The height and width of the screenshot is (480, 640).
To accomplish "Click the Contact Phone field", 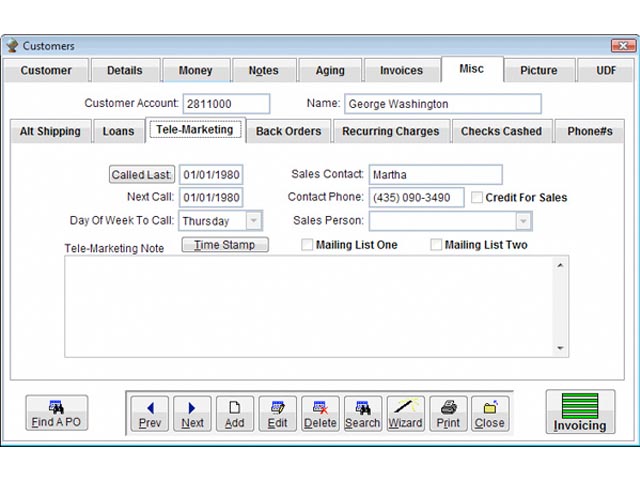I will (x=416, y=198).
